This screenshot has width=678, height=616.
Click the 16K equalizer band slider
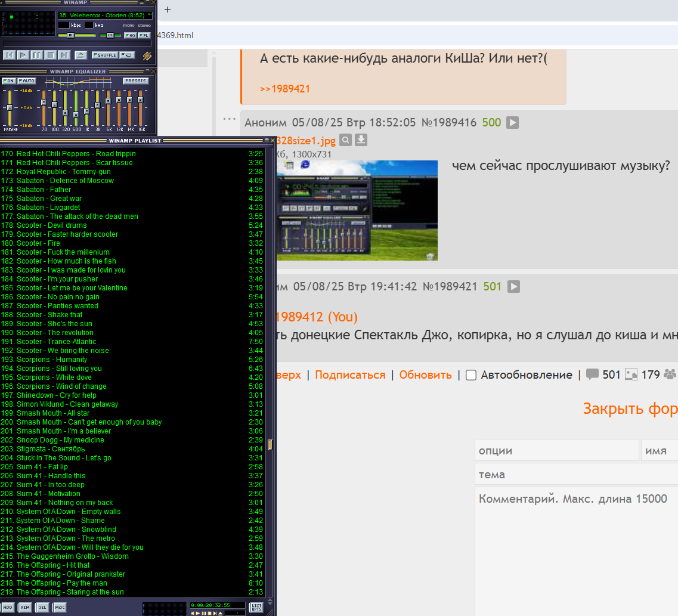pos(141,108)
